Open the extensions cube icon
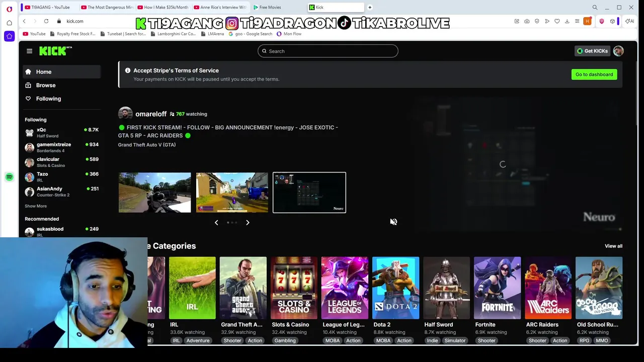This screenshot has width=644, height=362. [612, 21]
